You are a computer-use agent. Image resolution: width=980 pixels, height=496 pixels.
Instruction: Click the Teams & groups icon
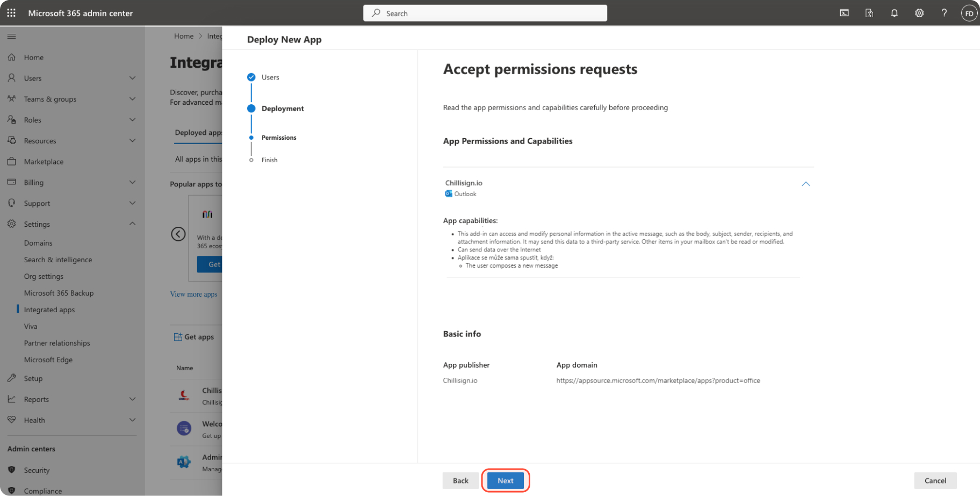[x=11, y=99]
